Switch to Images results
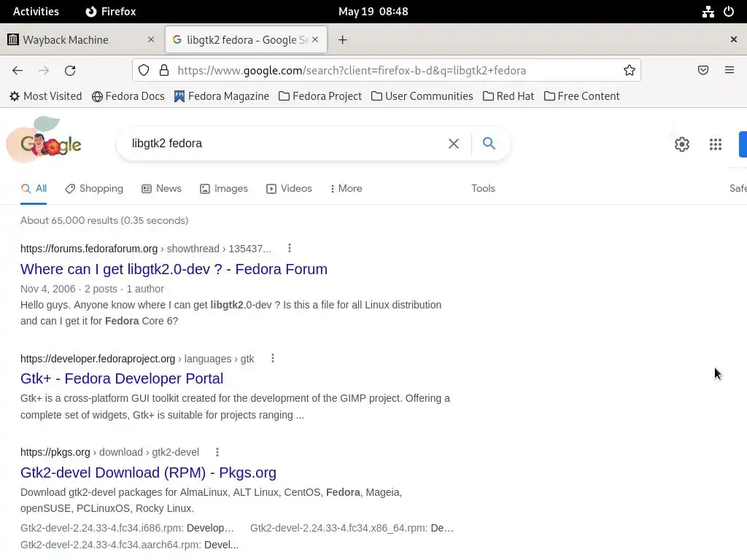This screenshot has width=747, height=560. 224,189
